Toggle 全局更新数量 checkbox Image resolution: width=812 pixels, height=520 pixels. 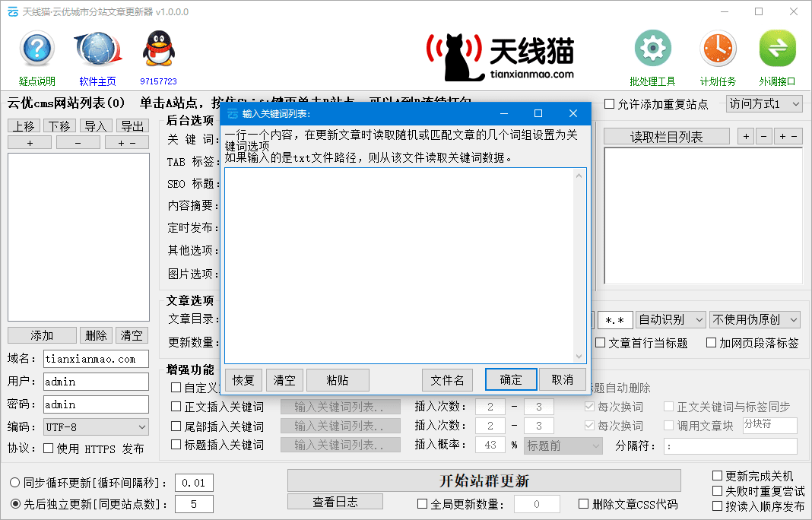[423, 503]
